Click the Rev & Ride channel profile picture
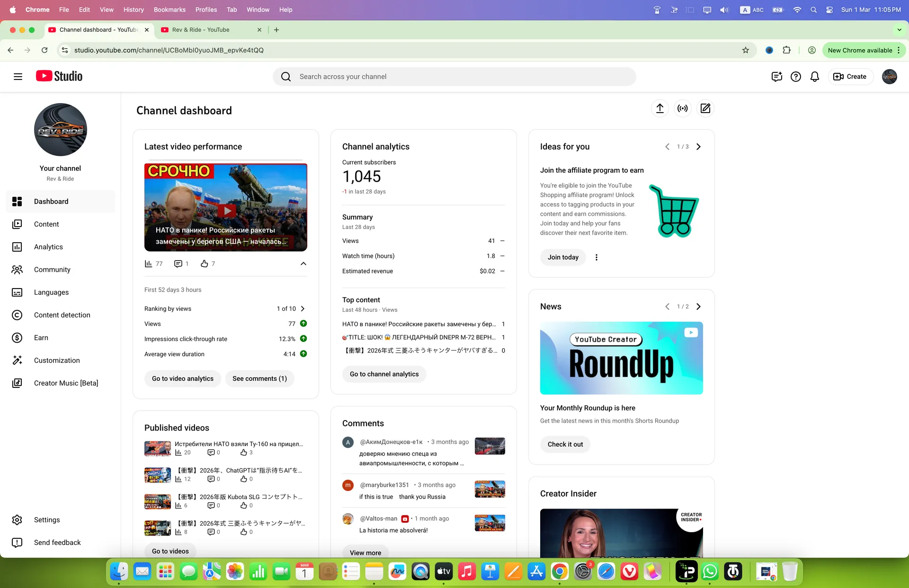The height and width of the screenshot is (588, 909). [x=61, y=130]
